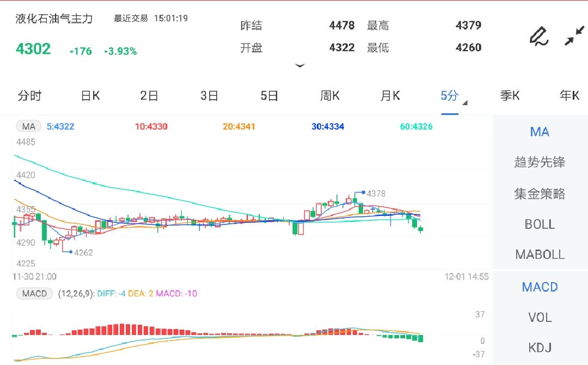Click the 最低 value 4260
The width and height of the screenshot is (588, 365).
point(468,47)
